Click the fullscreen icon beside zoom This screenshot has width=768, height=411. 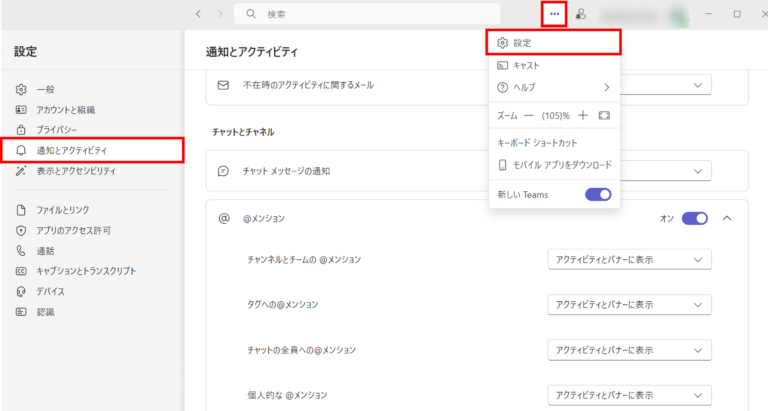(x=604, y=115)
